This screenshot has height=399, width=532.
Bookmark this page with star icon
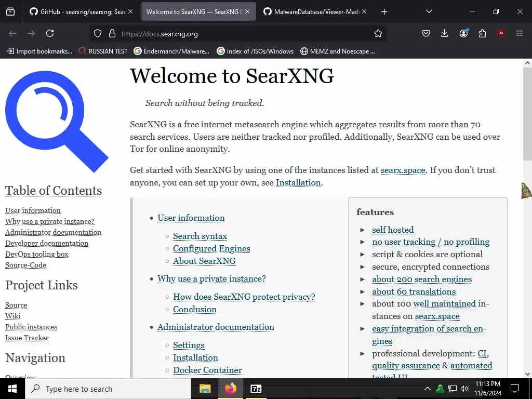coord(378,33)
